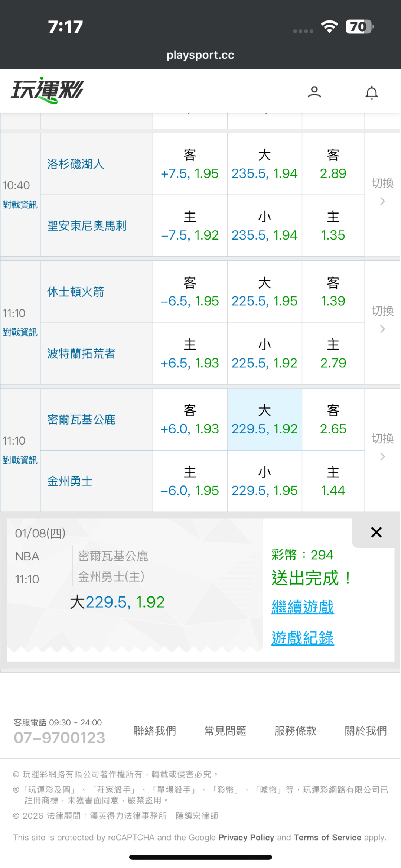Pick Warriors home moneyline 1.44

click(333, 481)
